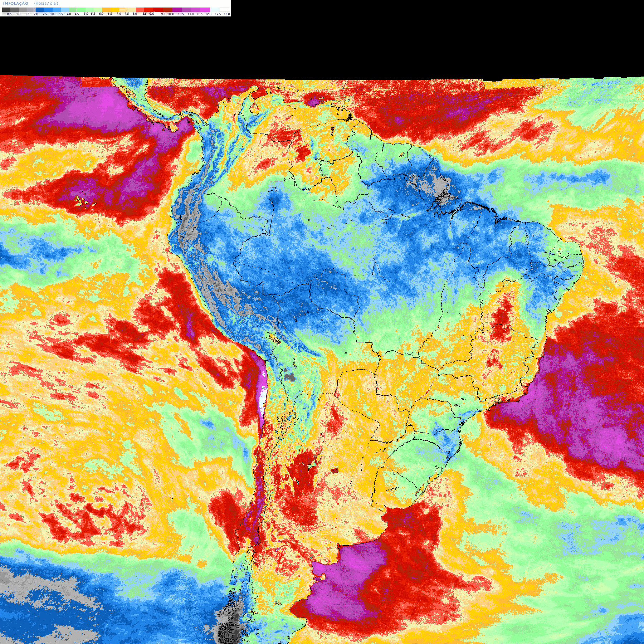Image resolution: width=644 pixels, height=644 pixels.
Task: Select the 8.5 legend value
Action: (x=145, y=14)
